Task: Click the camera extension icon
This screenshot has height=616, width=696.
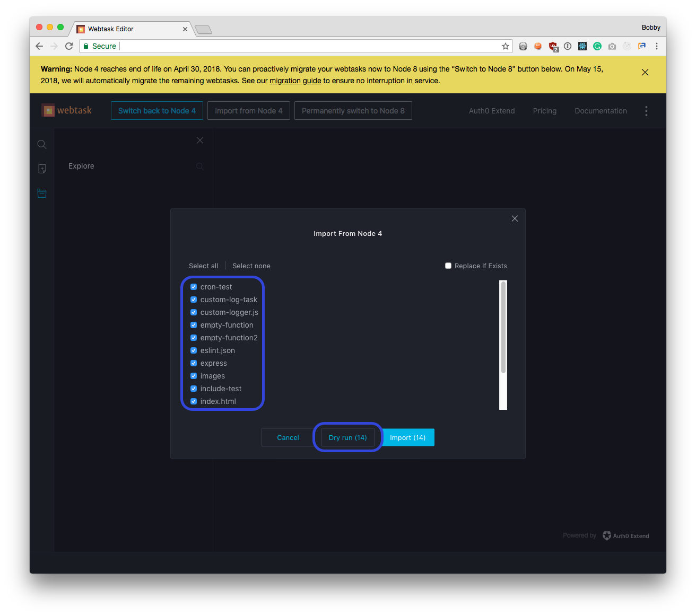Action: (x=612, y=46)
